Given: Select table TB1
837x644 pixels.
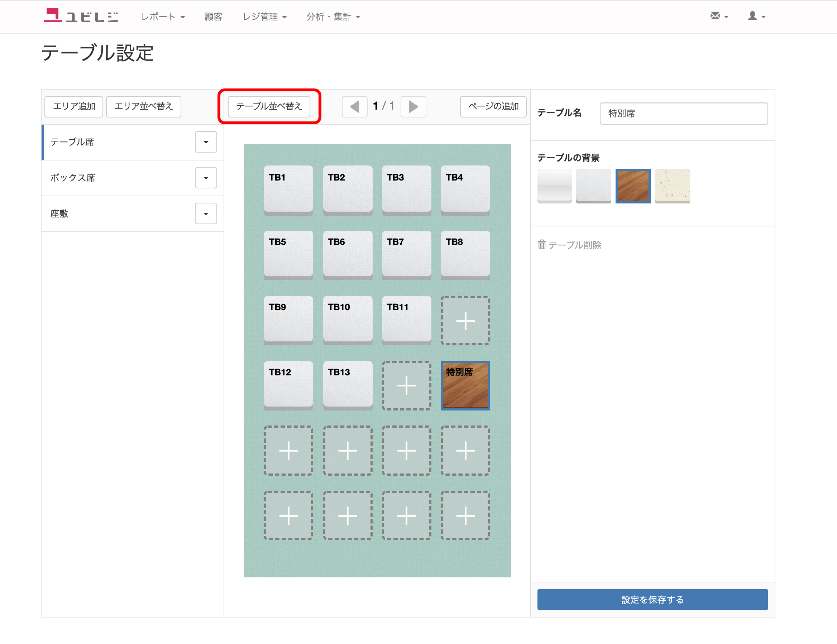Looking at the screenshot, I should 288,190.
